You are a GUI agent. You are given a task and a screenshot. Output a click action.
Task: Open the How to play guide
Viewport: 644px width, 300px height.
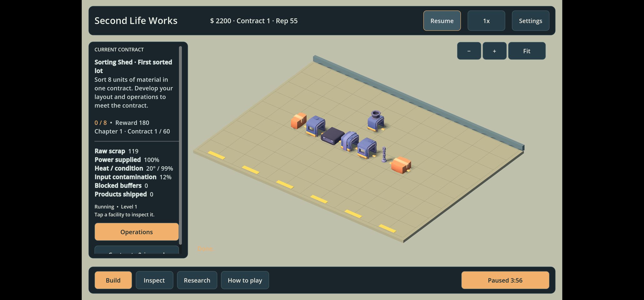[x=245, y=280]
